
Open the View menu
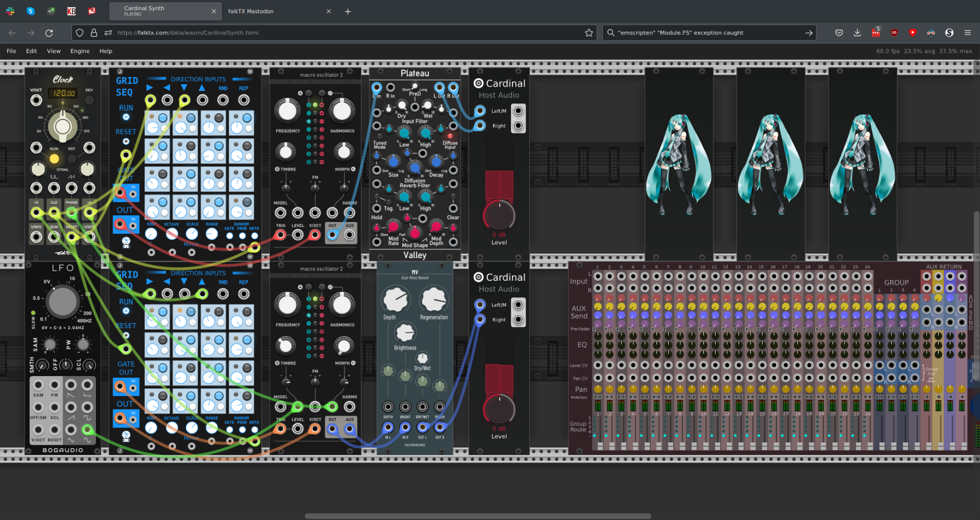pyautogui.click(x=54, y=51)
